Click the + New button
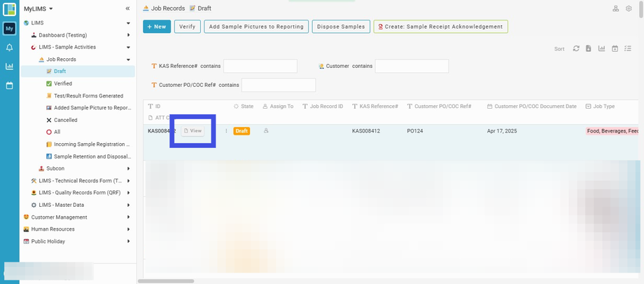 coord(157,27)
